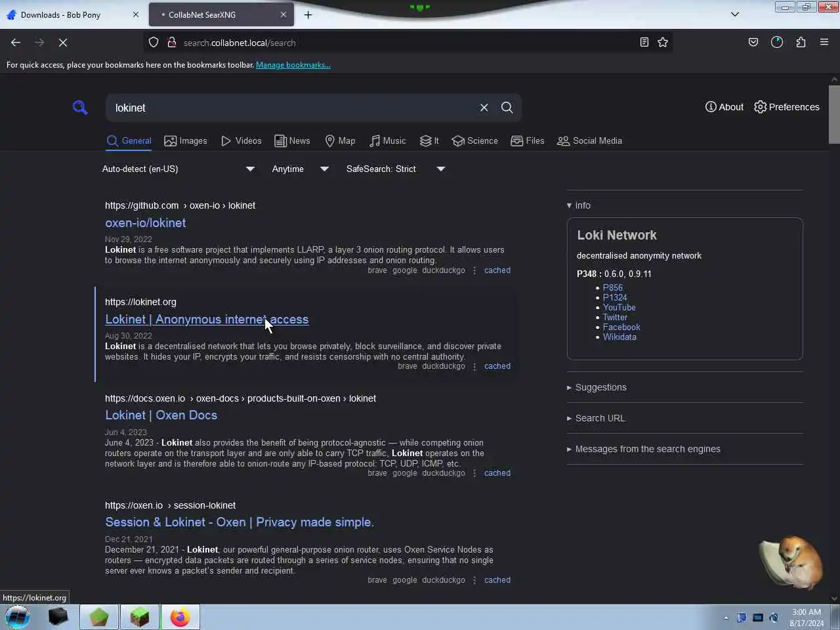Image resolution: width=840 pixels, height=630 pixels.
Task: Expand the Suggestions section
Action: tap(597, 387)
